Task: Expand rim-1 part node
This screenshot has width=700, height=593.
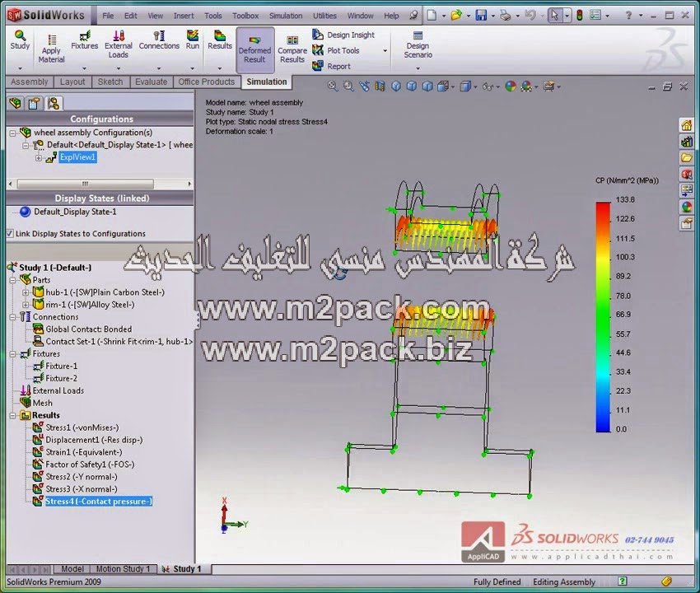Action: tap(26, 305)
